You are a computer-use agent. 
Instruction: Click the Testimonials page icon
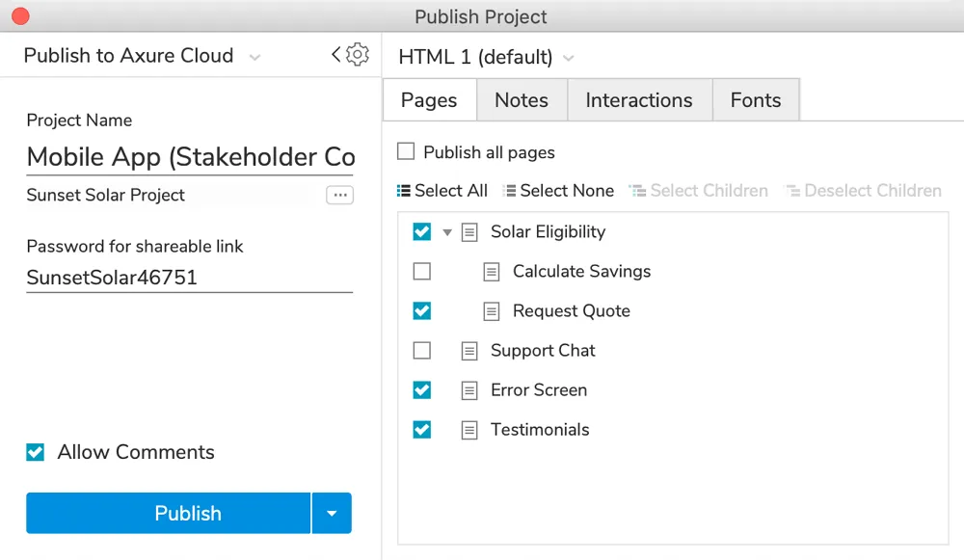469,430
